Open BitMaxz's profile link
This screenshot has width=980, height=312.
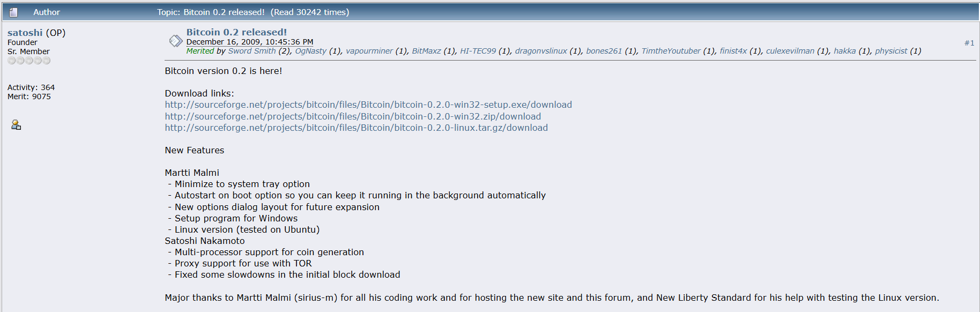[426, 51]
